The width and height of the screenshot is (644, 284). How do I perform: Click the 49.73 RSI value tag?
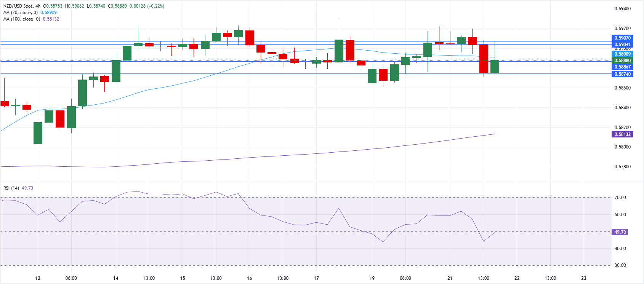620,232
